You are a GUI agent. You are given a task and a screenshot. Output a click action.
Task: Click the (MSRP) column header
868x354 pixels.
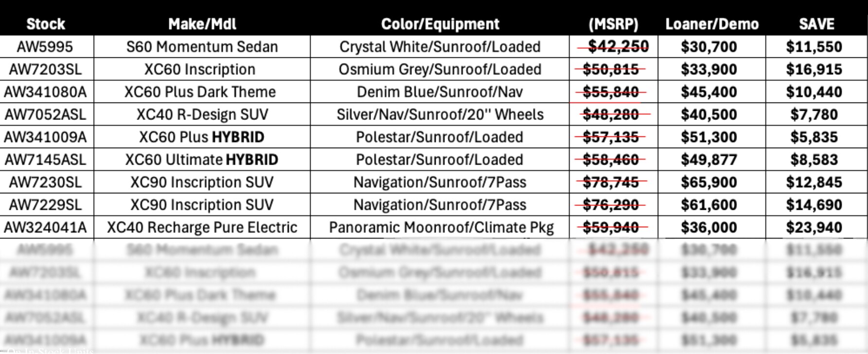[613, 24]
